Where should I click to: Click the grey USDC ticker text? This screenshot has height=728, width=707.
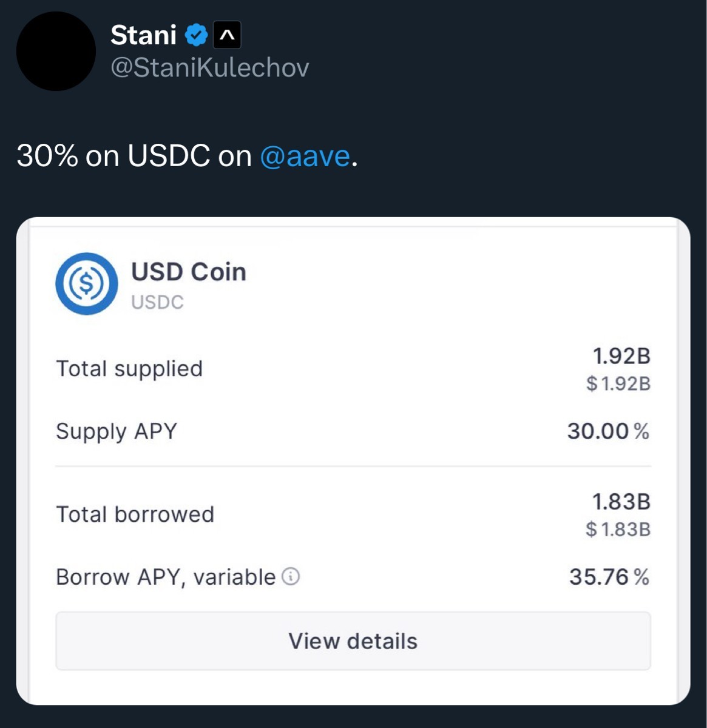click(157, 302)
